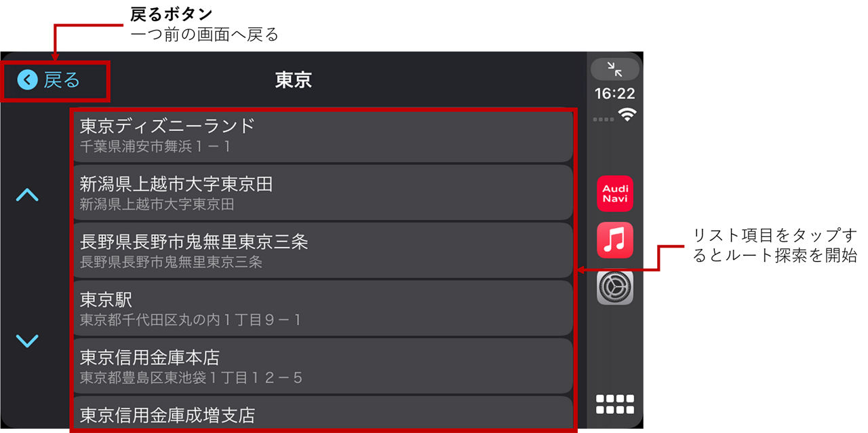Tap the collapse arrows icon above the clock
868x433 pixels.
pos(615,69)
